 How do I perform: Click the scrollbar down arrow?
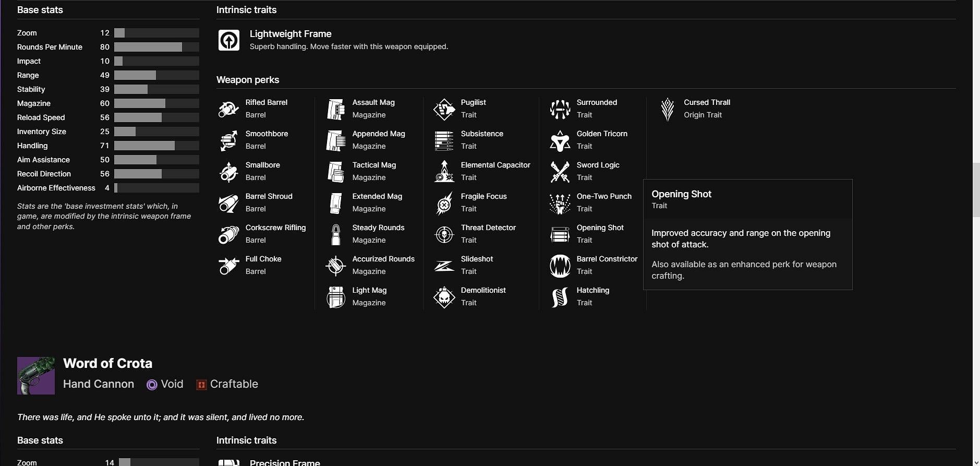click(x=976, y=462)
